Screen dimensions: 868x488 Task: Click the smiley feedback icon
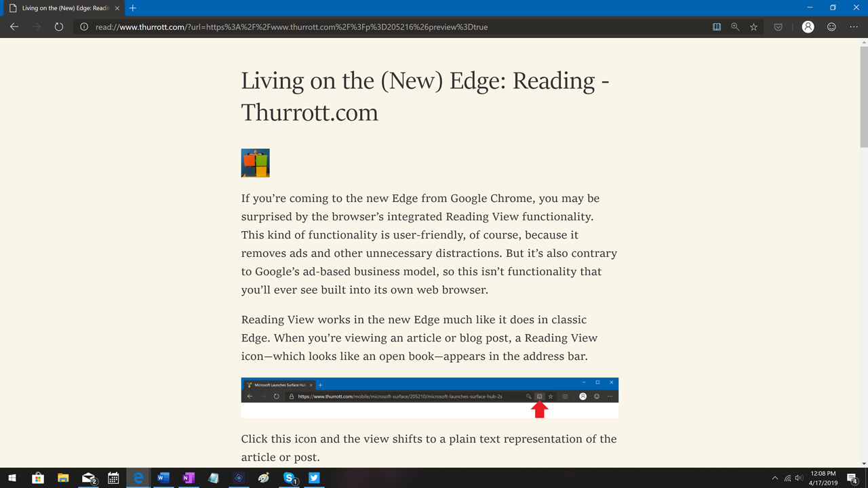pyautogui.click(x=831, y=27)
